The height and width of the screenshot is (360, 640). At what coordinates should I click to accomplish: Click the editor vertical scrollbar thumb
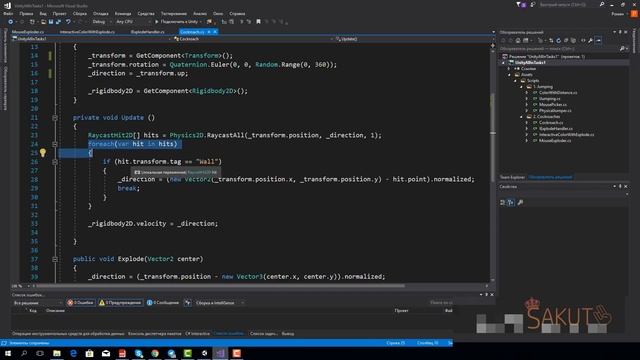click(x=493, y=138)
